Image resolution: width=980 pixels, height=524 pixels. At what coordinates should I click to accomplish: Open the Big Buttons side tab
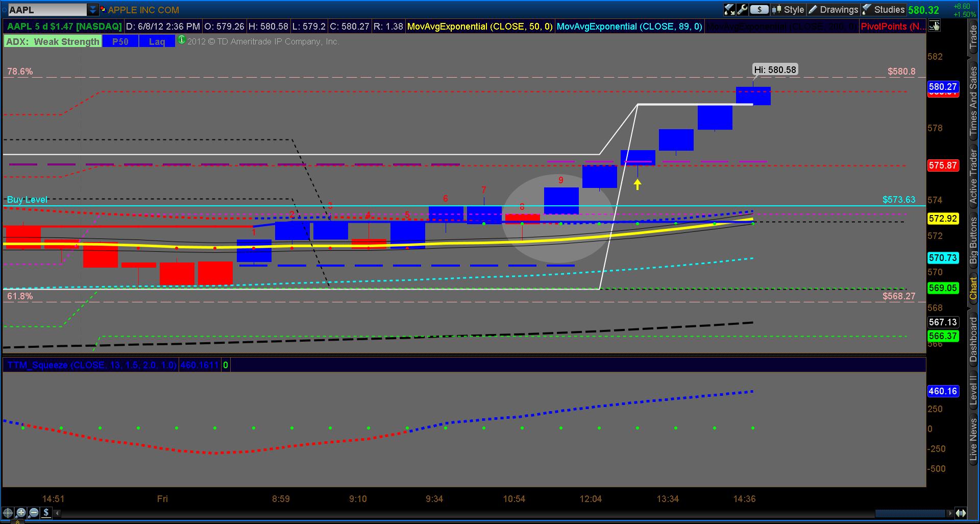[x=973, y=240]
